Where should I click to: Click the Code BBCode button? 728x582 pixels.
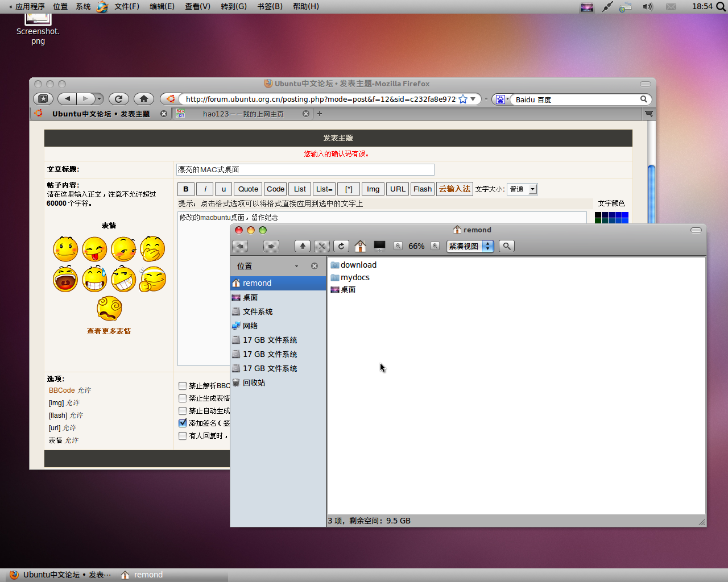[x=275, y=189]
